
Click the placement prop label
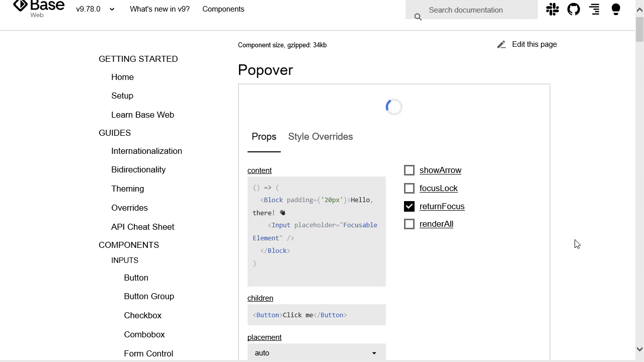(x=264, y=337)
